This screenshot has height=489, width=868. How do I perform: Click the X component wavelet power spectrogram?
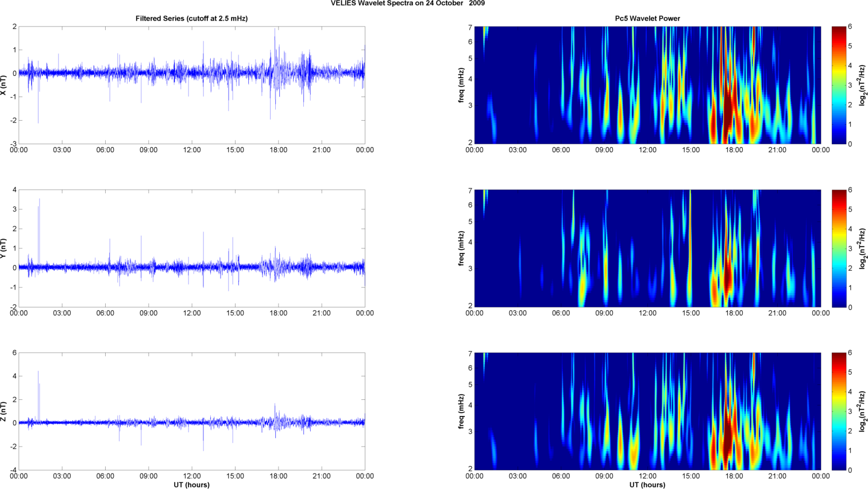pyautogui.click(x=647, y=85)
